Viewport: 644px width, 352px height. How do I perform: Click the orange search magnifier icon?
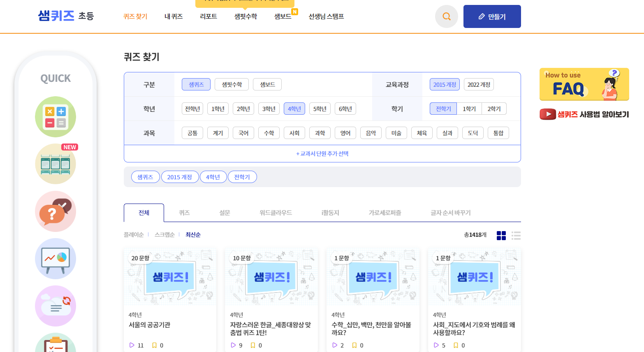pos(446,16)
